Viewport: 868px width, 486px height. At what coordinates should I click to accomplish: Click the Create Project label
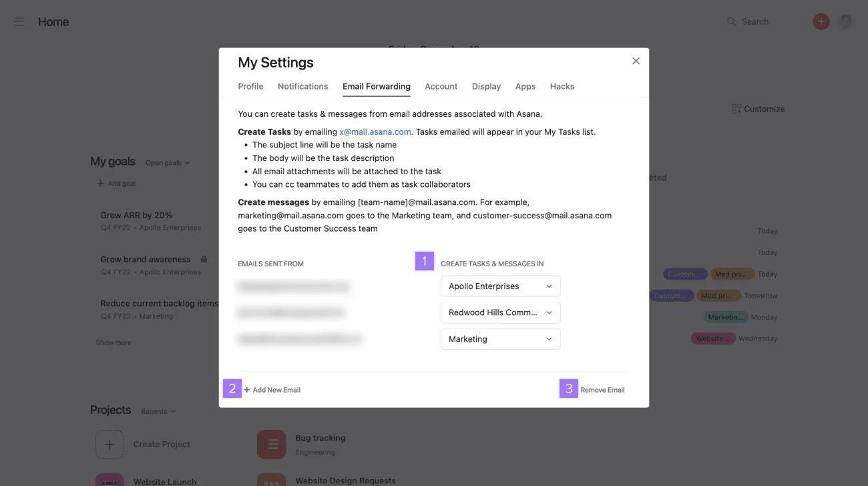click(x=162, y=444)
